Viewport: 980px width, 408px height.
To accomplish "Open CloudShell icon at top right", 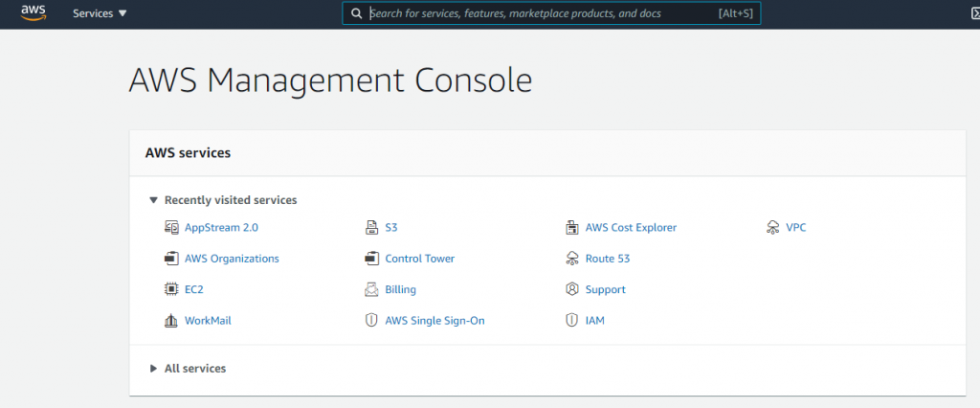I will click(974, 13).
